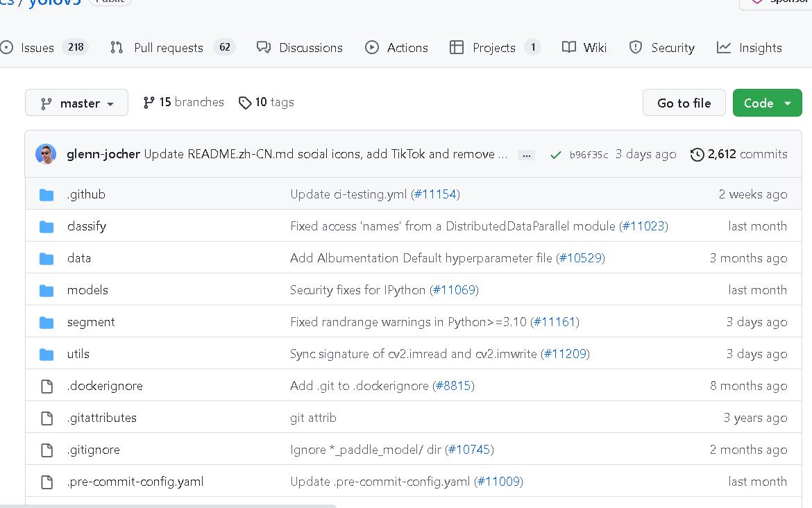Open the .gitattributes file
Image resolution: width=812 pixels, height=508 pixels.
(101, 418)
